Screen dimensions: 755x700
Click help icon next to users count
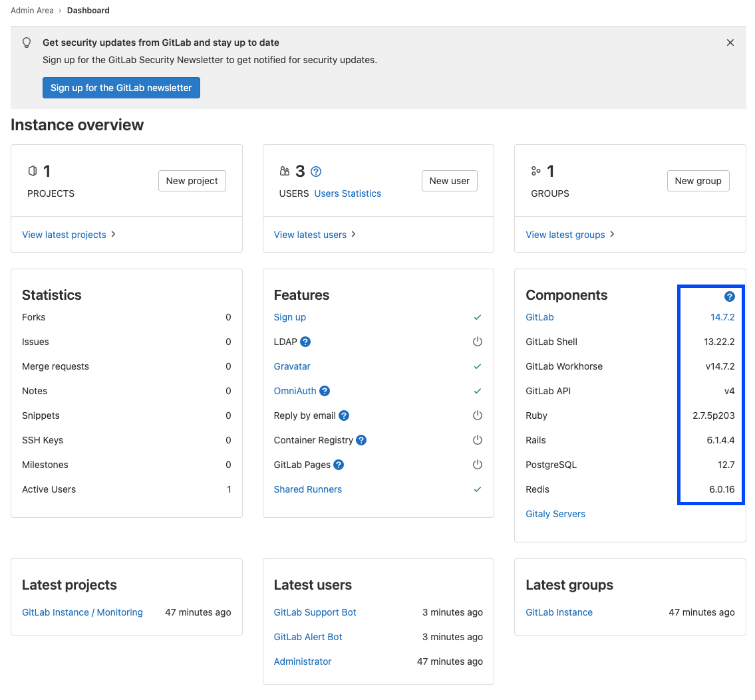[x=316, y=172]
